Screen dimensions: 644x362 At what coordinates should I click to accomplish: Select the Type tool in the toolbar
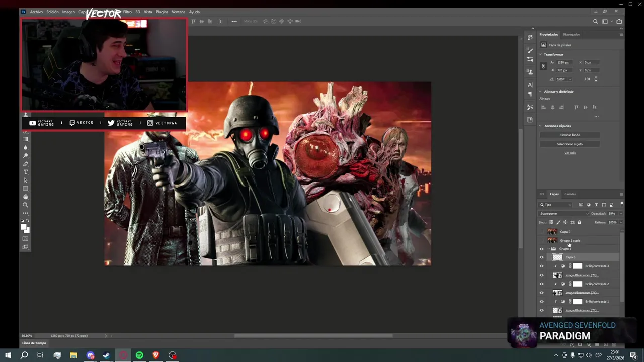point(26,172)
